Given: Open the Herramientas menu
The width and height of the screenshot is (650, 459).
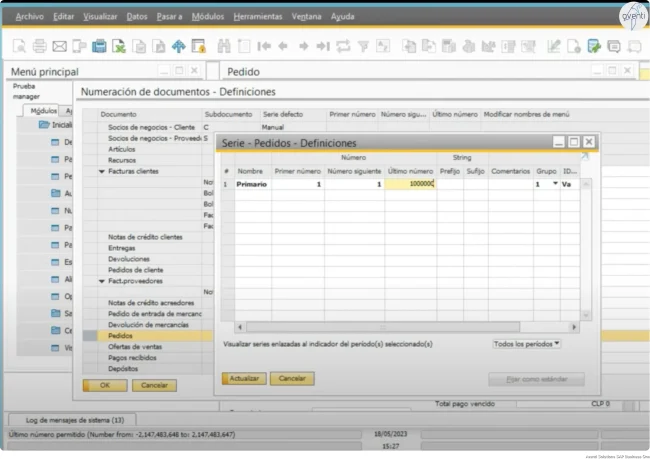Looking at the screenshot, I should (x=257, y=17).
